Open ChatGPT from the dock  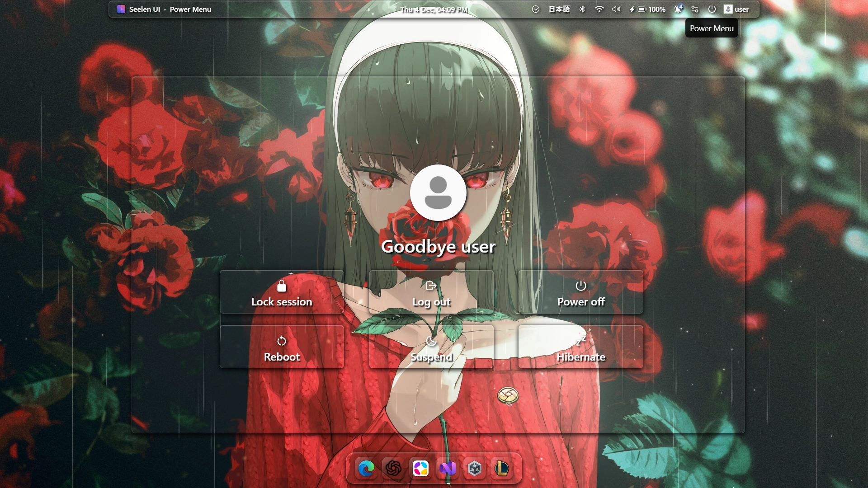click(394, 469)
